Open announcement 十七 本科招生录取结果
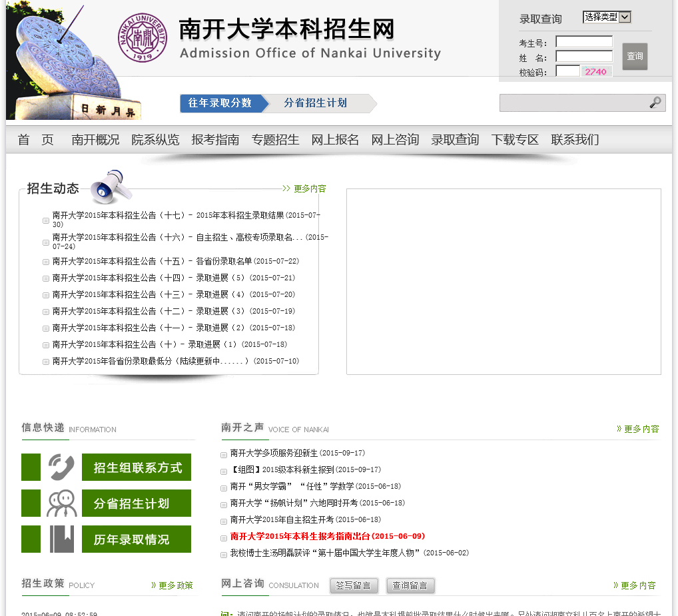This screenshot has height=616, width=678. [x=186, y=219]
